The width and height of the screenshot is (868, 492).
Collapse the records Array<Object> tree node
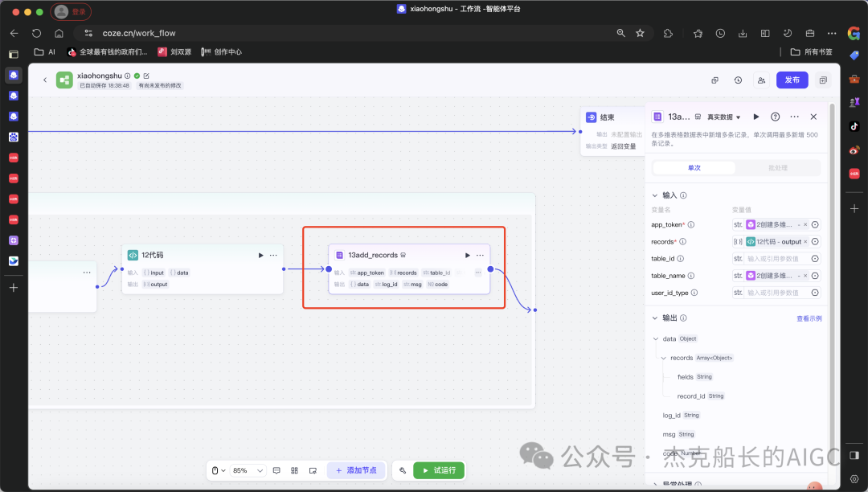[x=664, y=358]
